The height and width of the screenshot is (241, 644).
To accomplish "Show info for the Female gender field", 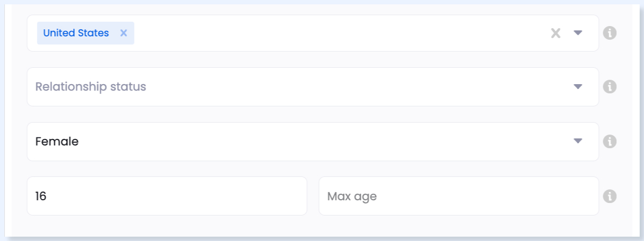I will pyautogui.click(x=609, y=141).
